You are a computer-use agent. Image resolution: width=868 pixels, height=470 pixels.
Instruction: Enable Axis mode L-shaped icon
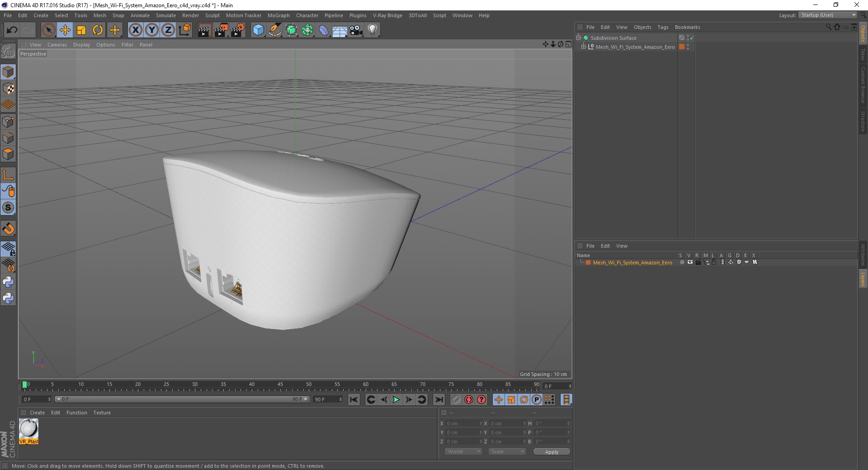pos(9,175)
